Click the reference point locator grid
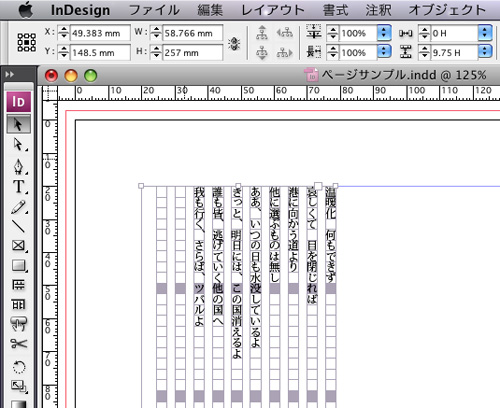Image resolution: width=500 pixels, height=408 pixels. tap(27, 42)
